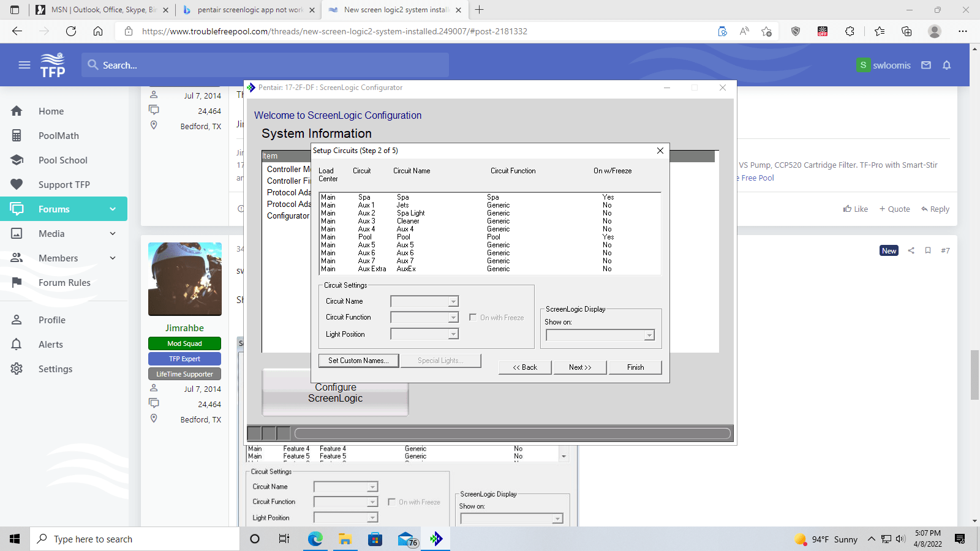The width and height of the screenshot is (980, 551).
Task: Click the Back button in Setup Circuits
Action: tap(525, 367)
